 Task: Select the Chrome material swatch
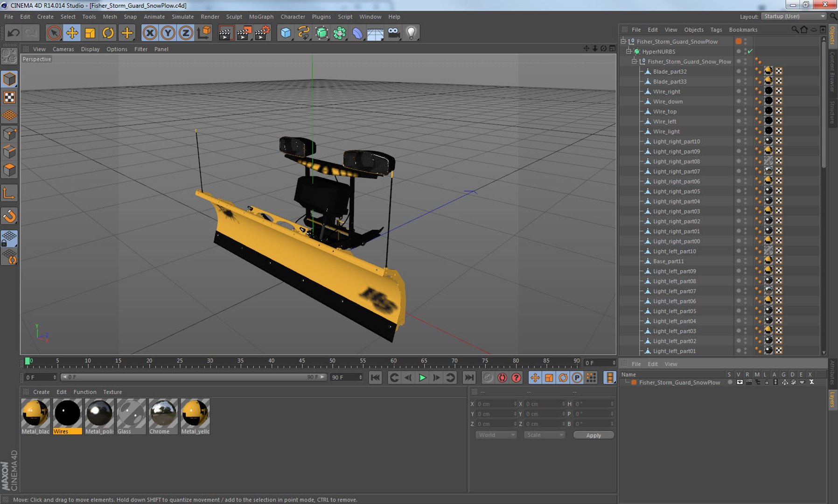point(163,416)
